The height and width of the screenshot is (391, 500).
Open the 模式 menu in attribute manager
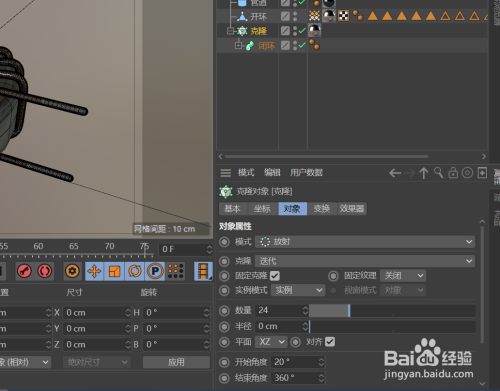(246, 172)
